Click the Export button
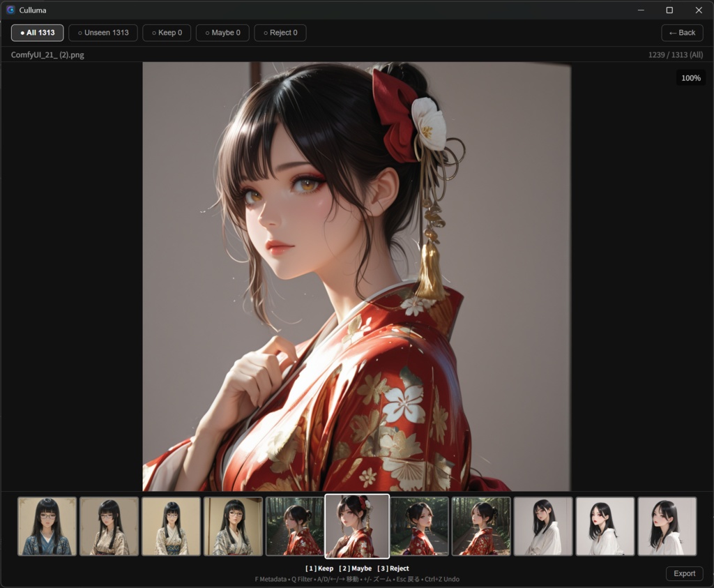This screenshot has height=588, width=714. [x=685, y=573]
